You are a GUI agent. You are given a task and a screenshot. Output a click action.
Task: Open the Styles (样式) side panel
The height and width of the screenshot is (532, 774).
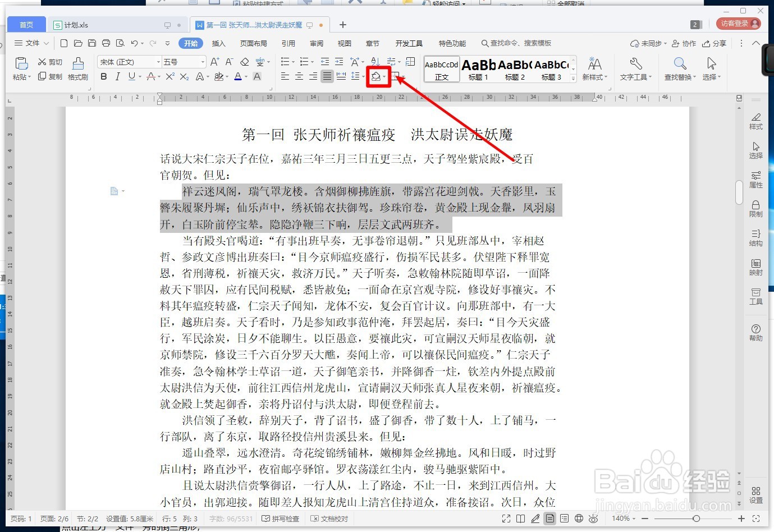coord(756,121)
